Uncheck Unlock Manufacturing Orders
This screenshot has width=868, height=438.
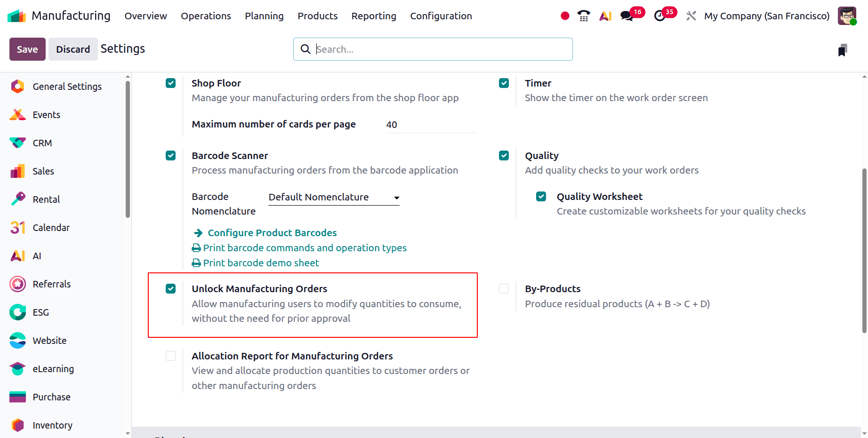[171, 289]
